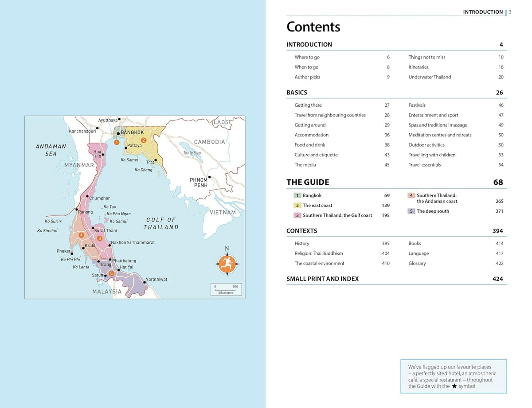Open the CONTEXTS section heading
532x408 pixels.
302,231
